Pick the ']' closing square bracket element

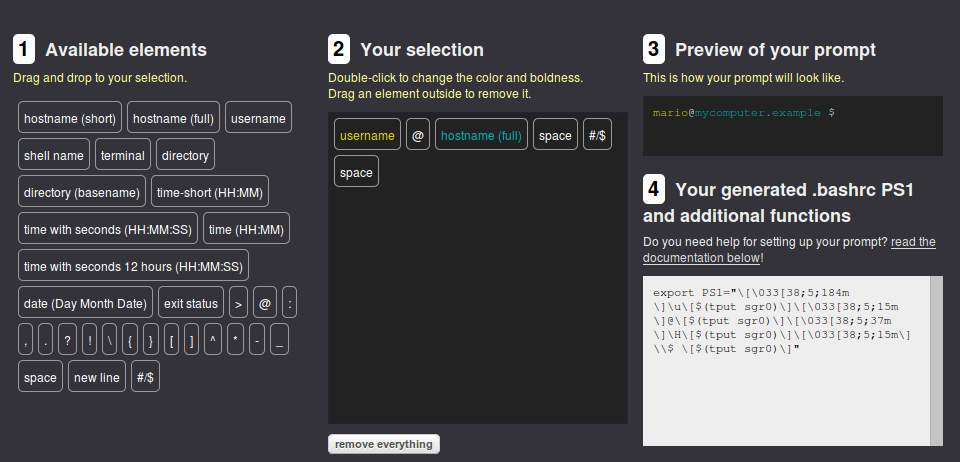pyautogui.click(x=191, y=340)
